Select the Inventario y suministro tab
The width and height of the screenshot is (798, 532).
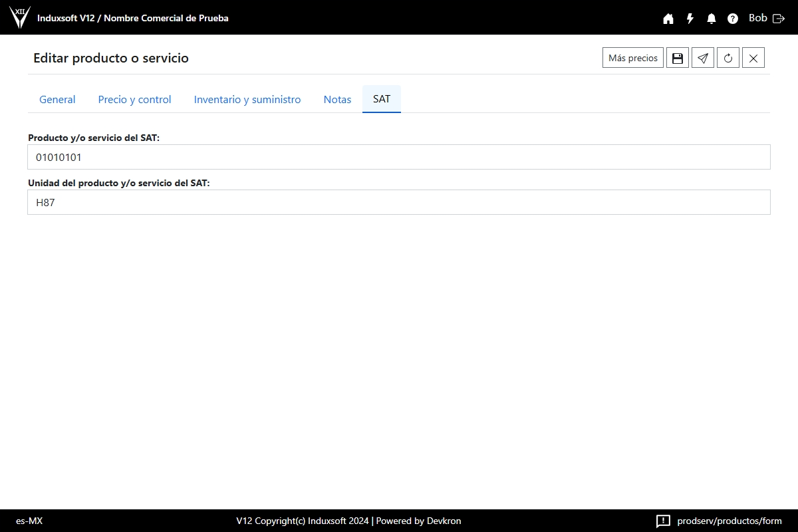pyautogui.click(x=247, y=99)
